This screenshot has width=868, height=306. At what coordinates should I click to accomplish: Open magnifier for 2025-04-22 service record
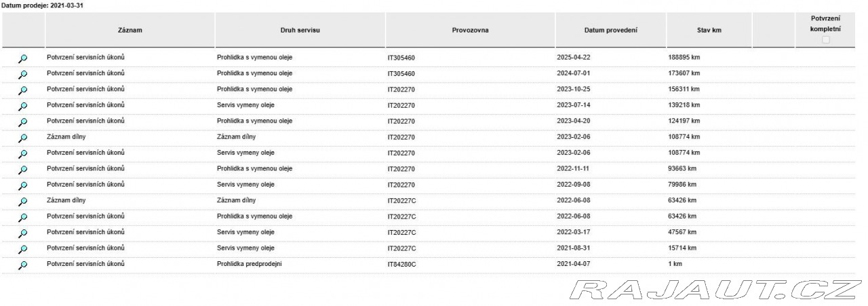pos(23,58)
